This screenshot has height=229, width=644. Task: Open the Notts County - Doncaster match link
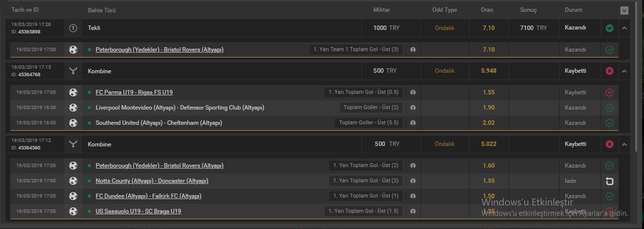152,181
